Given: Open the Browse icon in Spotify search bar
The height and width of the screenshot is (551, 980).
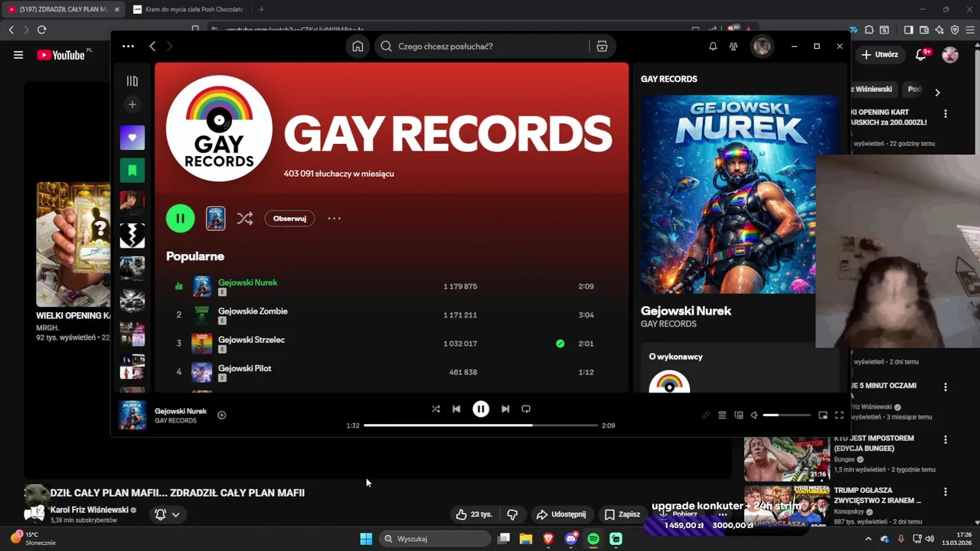Looking at the screenshot, I should (x=602, y=47).
